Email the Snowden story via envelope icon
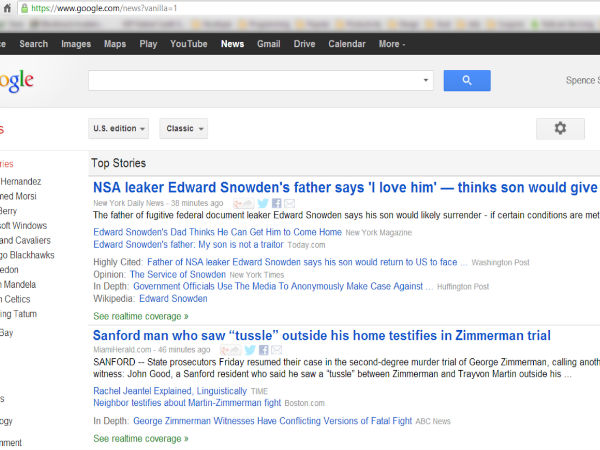Viewport: 600px width, 450px height. tap(289, 203)
